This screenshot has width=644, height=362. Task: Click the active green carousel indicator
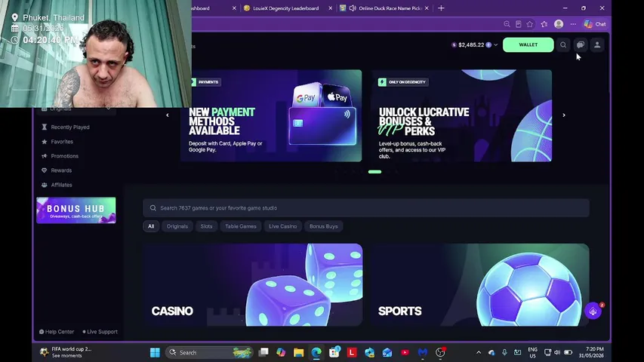coord(374,172)
